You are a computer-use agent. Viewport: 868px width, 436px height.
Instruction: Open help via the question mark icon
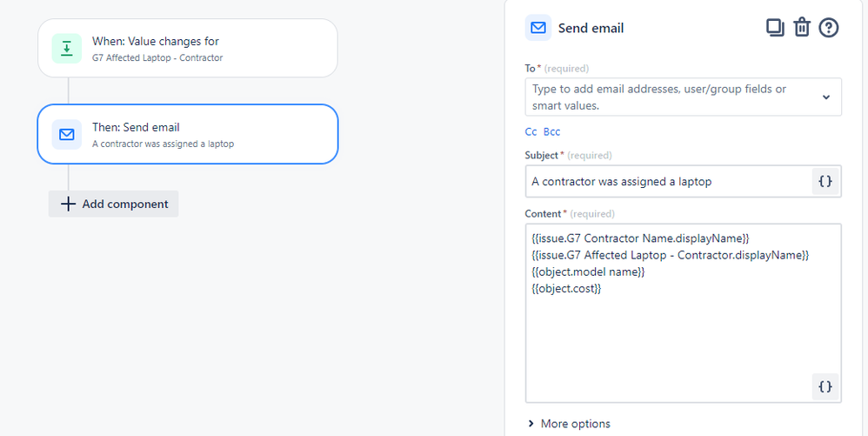(x=829, y=28)
